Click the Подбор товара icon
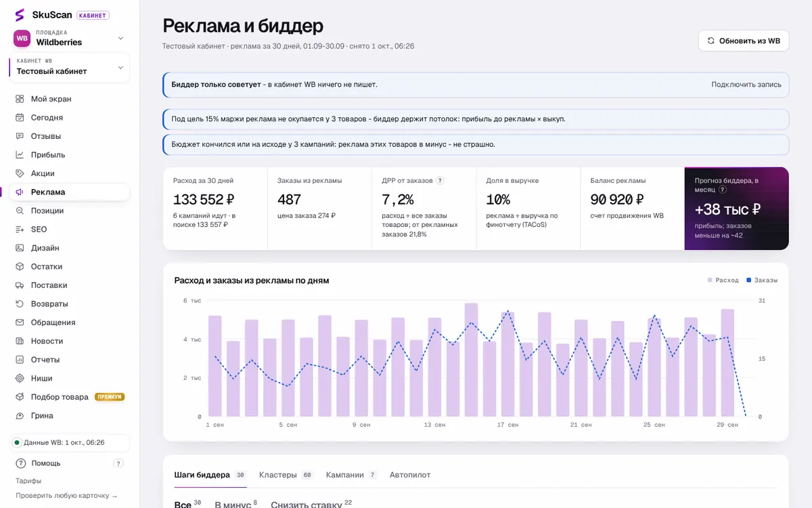Screen dimensions: 812x508 (x=20, y=397)
